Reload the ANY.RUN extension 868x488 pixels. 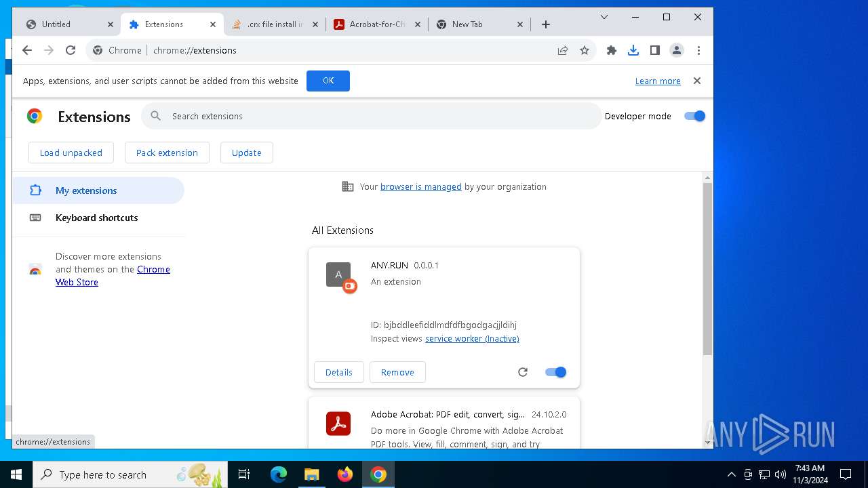(x=523, y=372)
